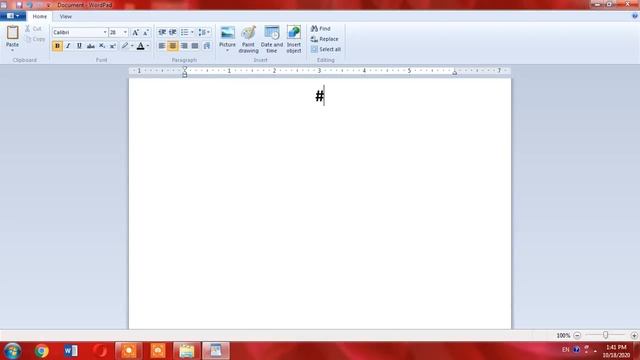Click the 1:41 PM system clock
The height and width of the screenshot is (360, 640).
click(x=616, y=347)
